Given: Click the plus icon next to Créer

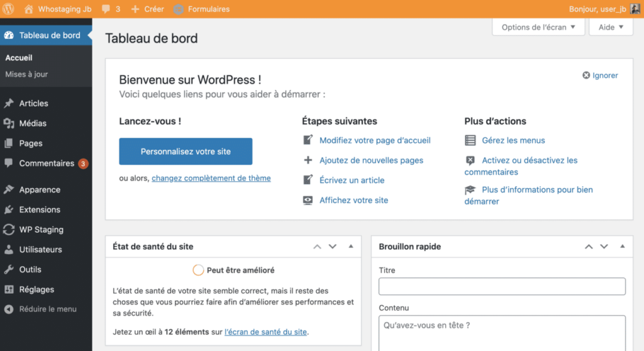Looking at the screenshot, I should [135, 9].
